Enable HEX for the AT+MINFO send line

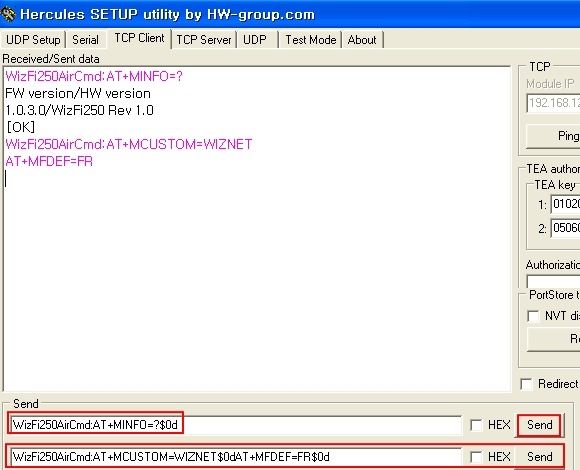pos(476,425)
